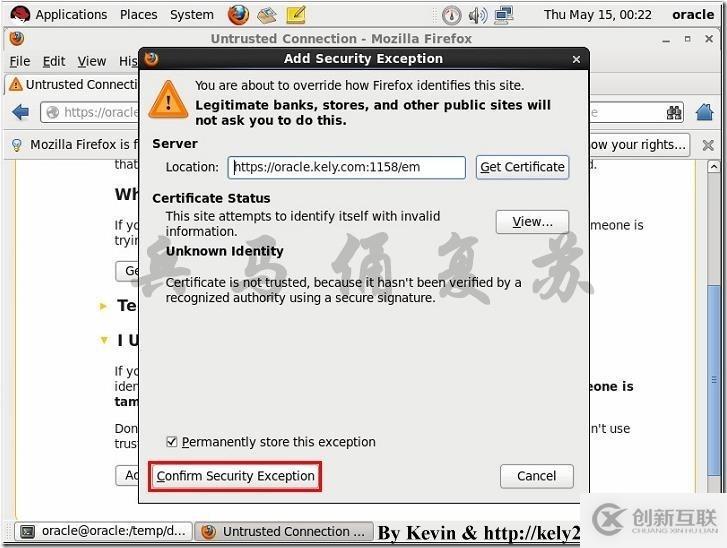Click Confirm Security Exception button

(x=235, y=476)
